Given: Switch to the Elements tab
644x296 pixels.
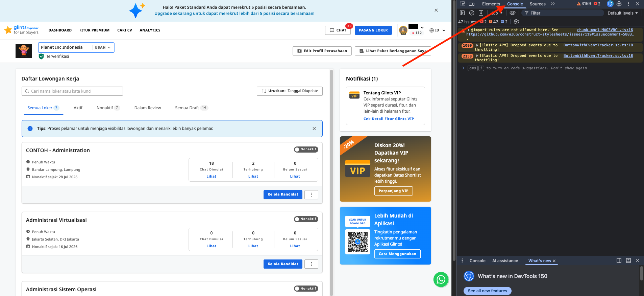Looking at the screenshot, I should point(491,4).
